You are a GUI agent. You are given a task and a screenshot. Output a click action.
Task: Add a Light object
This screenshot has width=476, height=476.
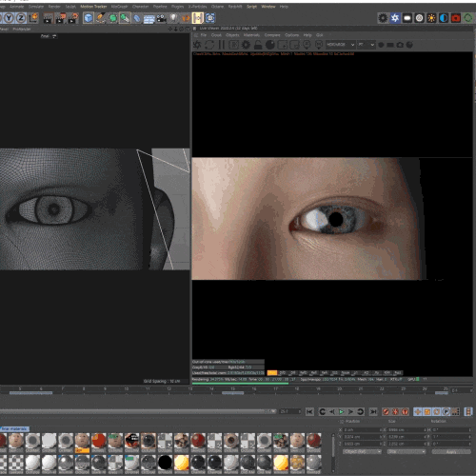tap(173, 18)
